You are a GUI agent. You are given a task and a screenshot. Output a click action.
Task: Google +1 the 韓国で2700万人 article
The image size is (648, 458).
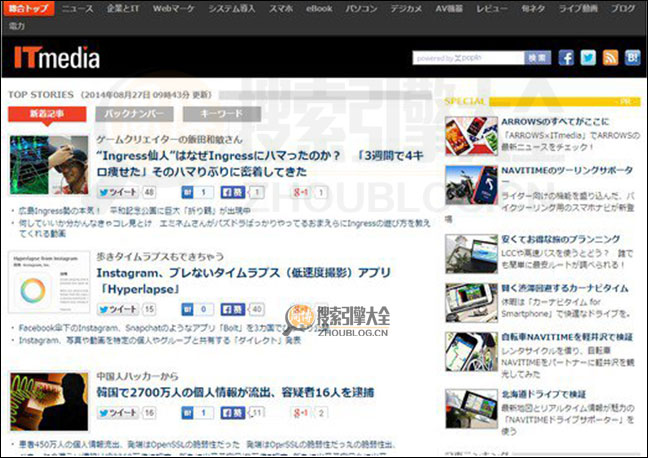click(x=300, y=413)
